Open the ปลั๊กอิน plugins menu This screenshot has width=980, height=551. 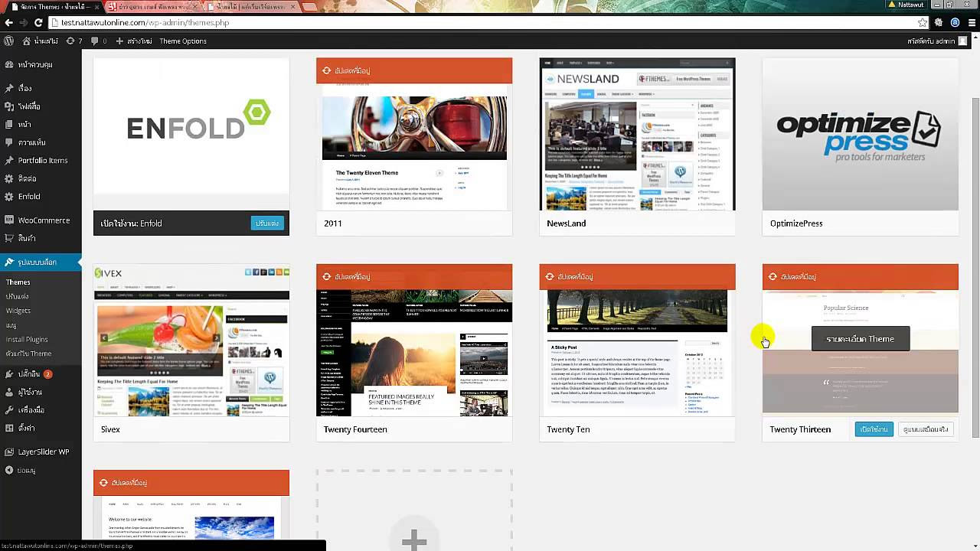[41, 373]
